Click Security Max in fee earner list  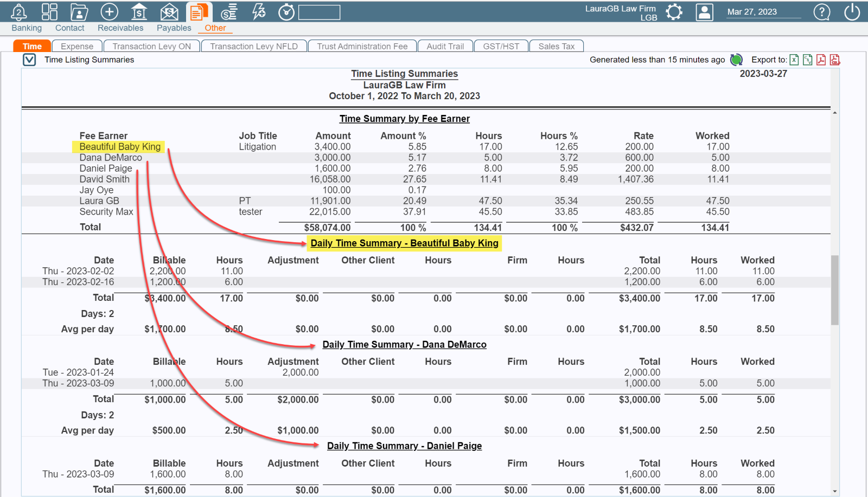coord(106,212)
